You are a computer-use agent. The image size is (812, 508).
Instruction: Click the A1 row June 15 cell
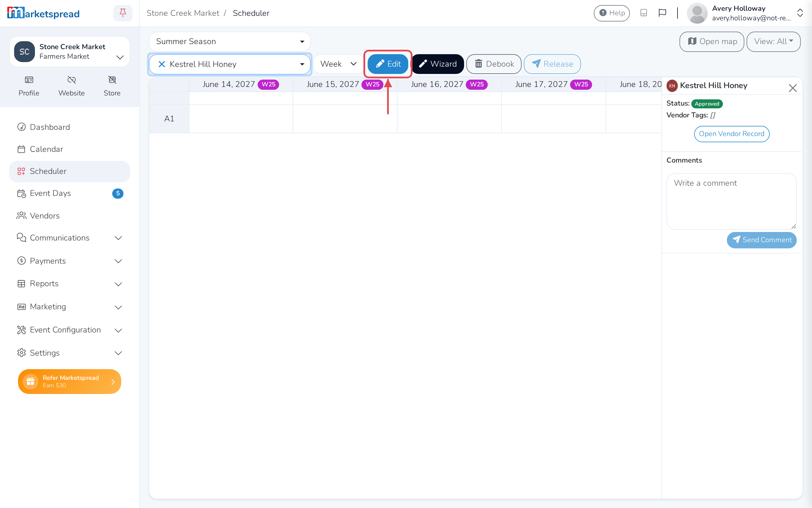point(345,119)
